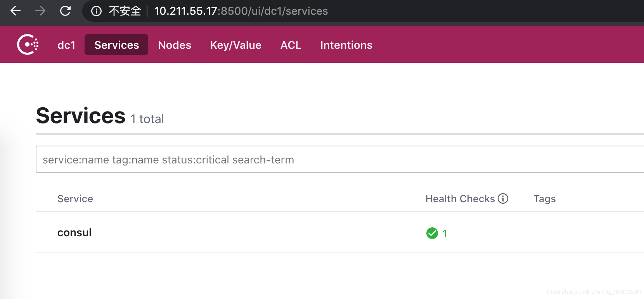Click the '1 total' services count
This screenshot has width=644, height=299.
click(147, 119)
